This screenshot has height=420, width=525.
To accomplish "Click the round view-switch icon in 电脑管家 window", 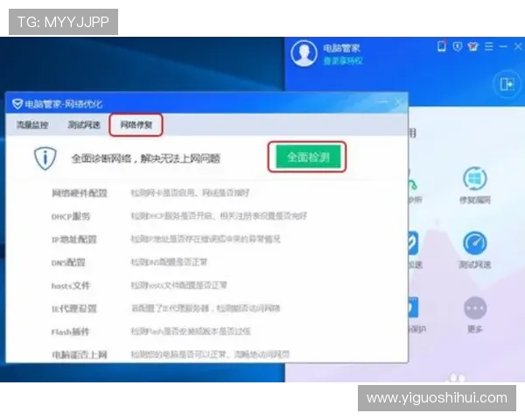I will click(x=507, y=84).
